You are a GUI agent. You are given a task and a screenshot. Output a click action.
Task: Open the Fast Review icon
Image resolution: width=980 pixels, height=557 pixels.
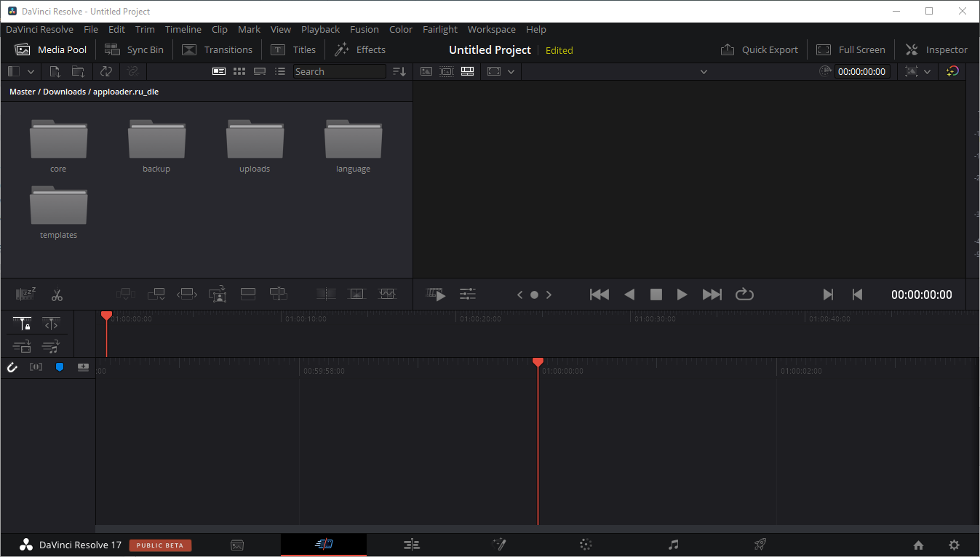(x=436, y=294)
